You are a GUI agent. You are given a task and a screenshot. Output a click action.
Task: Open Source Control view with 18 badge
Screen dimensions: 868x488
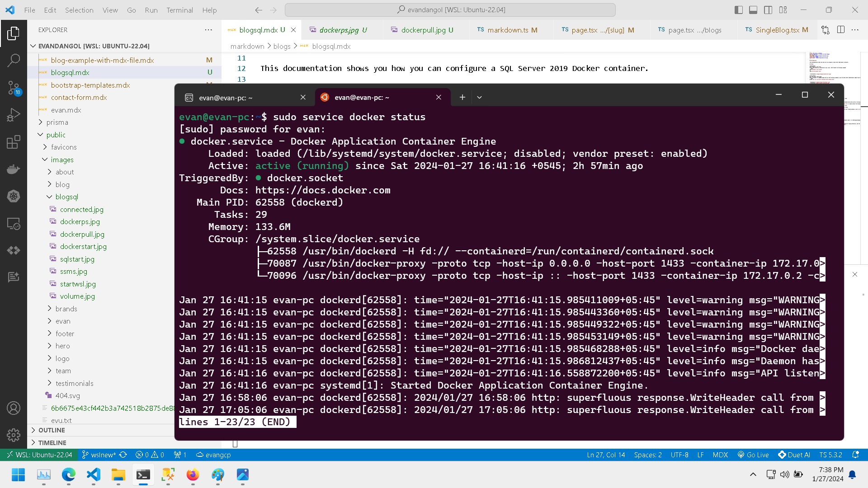click(x=14, y=88)
